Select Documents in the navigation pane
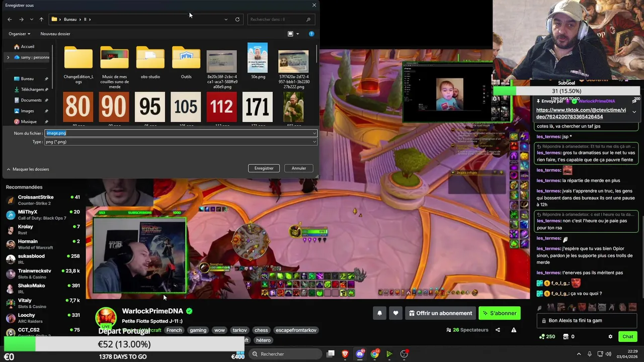 [31, 100]
